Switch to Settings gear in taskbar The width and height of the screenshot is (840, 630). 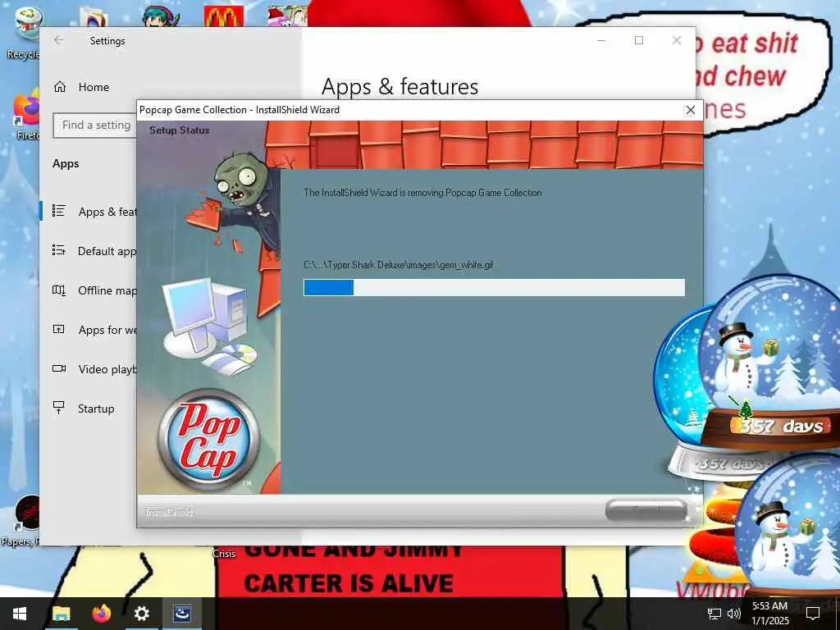click(142, 614)
